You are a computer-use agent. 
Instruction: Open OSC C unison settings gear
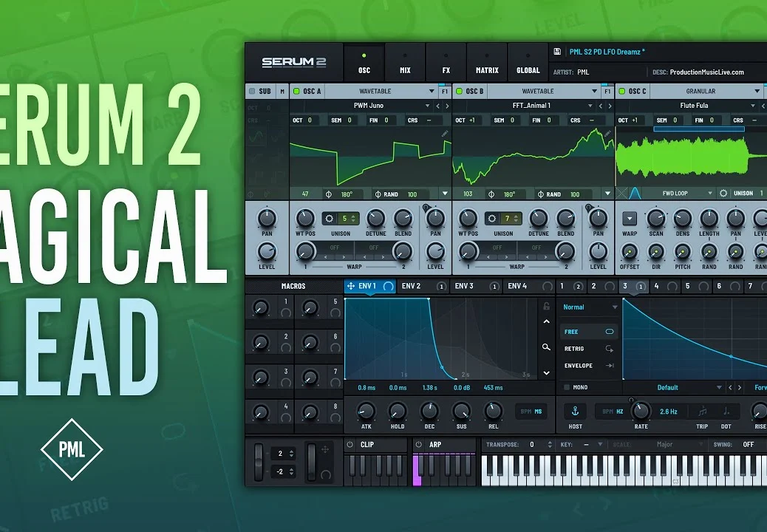pyautogui.click(x=723, y=193)
